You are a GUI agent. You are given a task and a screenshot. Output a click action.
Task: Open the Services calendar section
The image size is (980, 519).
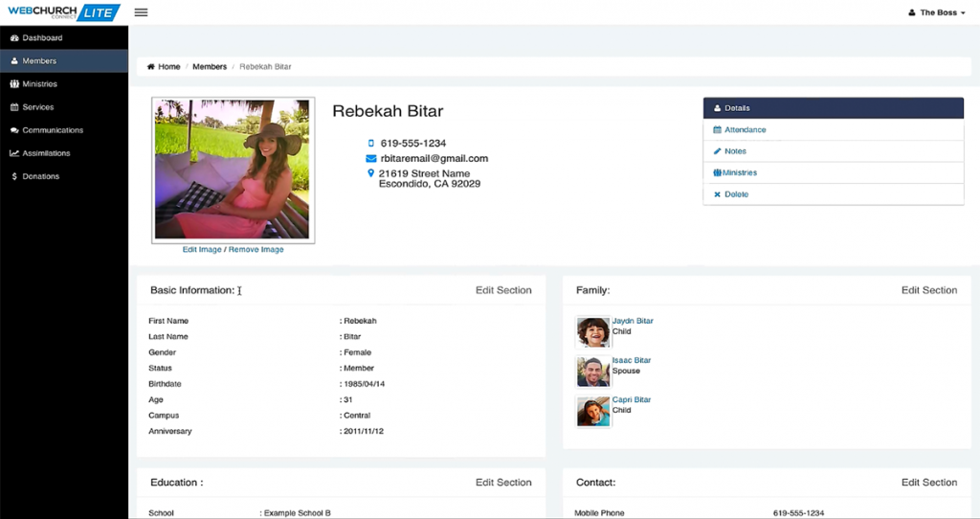pyautogui.click(x=37, y=107)
